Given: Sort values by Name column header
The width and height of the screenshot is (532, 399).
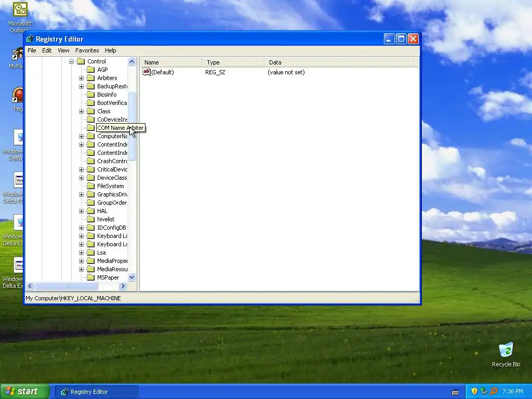Looking at the screenshot, I should pos(171,62).
